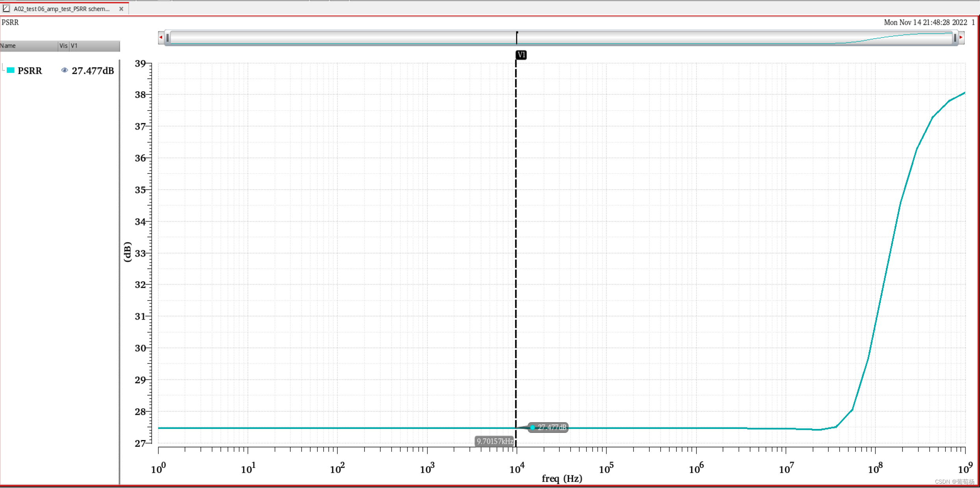
Task: Click the marker position tick in overview bar
Action: (517, 38)
